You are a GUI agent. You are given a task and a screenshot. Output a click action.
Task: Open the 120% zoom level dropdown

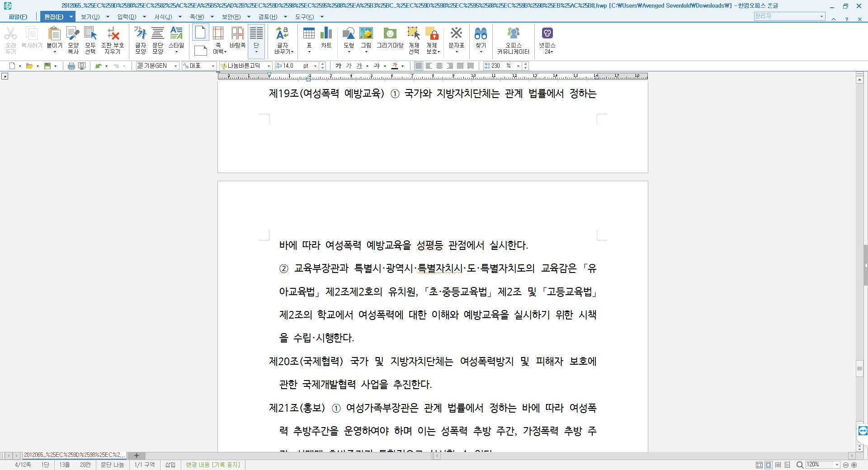(x=836, y=465)
